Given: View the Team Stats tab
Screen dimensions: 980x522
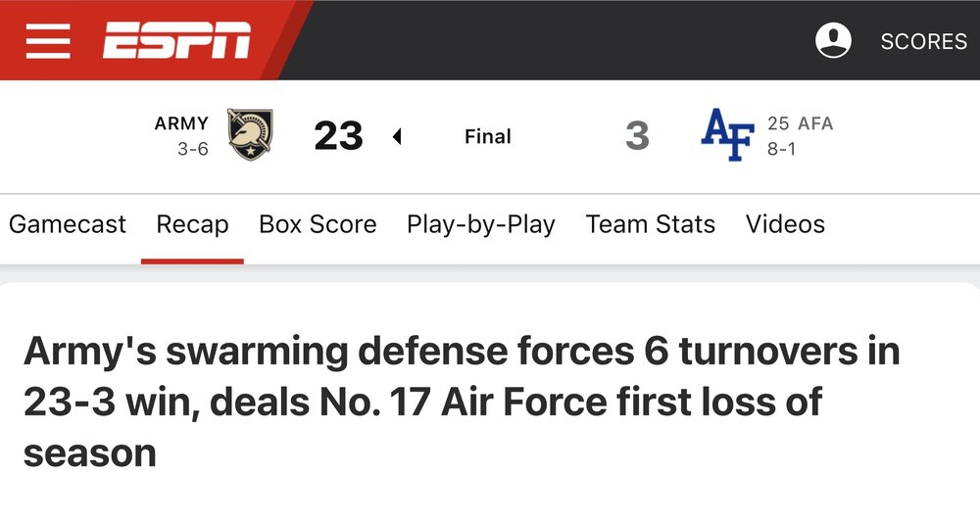Looking at the screenshot, I should pos(651,224).
